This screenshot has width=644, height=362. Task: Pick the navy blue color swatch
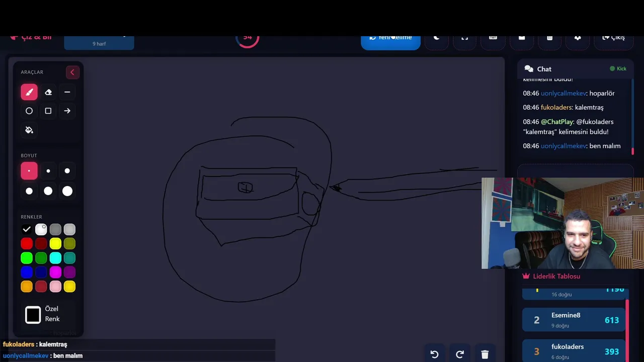(x=41, y=272)
